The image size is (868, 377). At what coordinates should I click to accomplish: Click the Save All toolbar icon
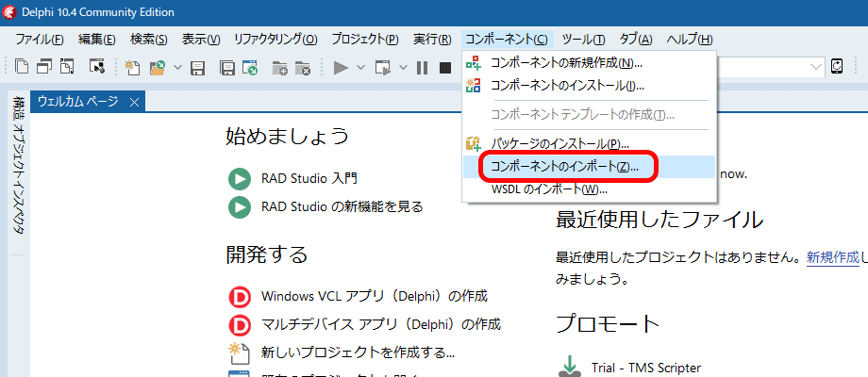226,68
